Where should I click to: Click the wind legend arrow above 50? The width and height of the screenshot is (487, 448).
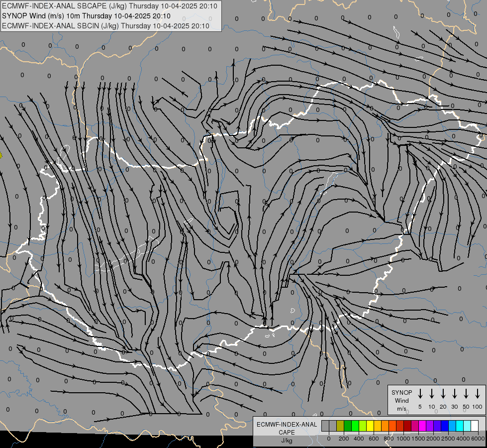click(x=466, y=394)
